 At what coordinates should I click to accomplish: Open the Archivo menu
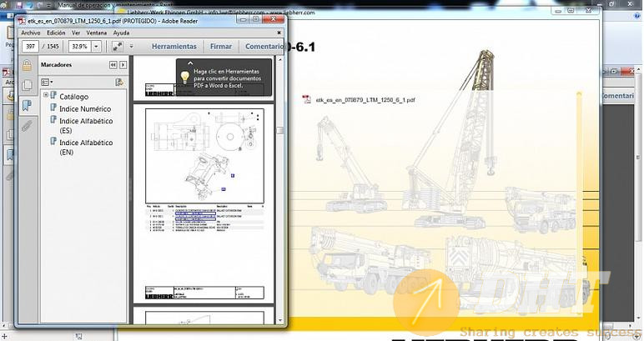30,33
